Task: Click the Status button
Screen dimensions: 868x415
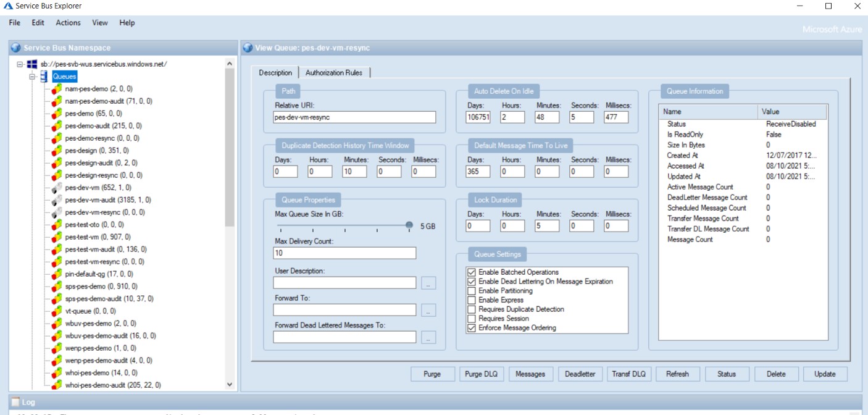Action: click(727, 374)
